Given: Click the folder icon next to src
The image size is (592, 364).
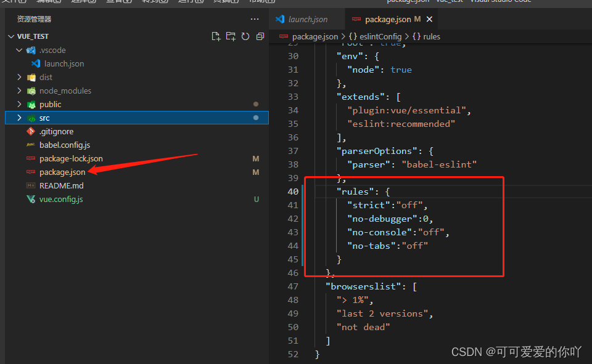Looking at the screenshot, I should (x=31, y=118).
